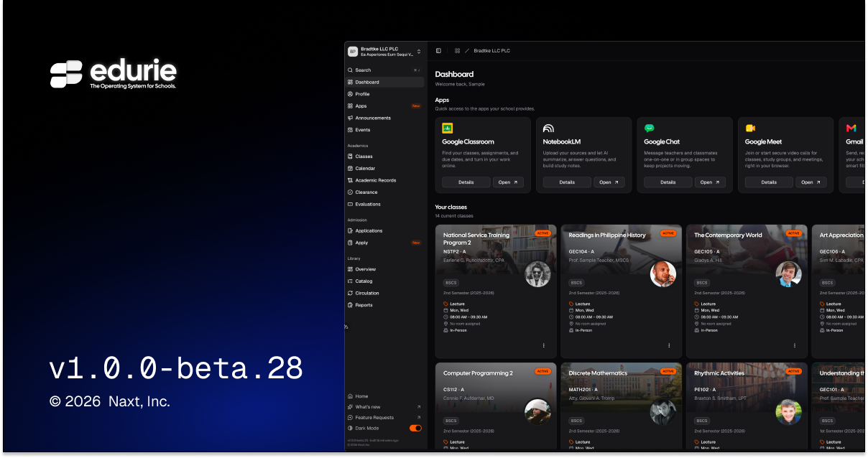Open the Apps section in sidebar
The height and width of the screenshot is (458, 868).
(x=384, y=106)
